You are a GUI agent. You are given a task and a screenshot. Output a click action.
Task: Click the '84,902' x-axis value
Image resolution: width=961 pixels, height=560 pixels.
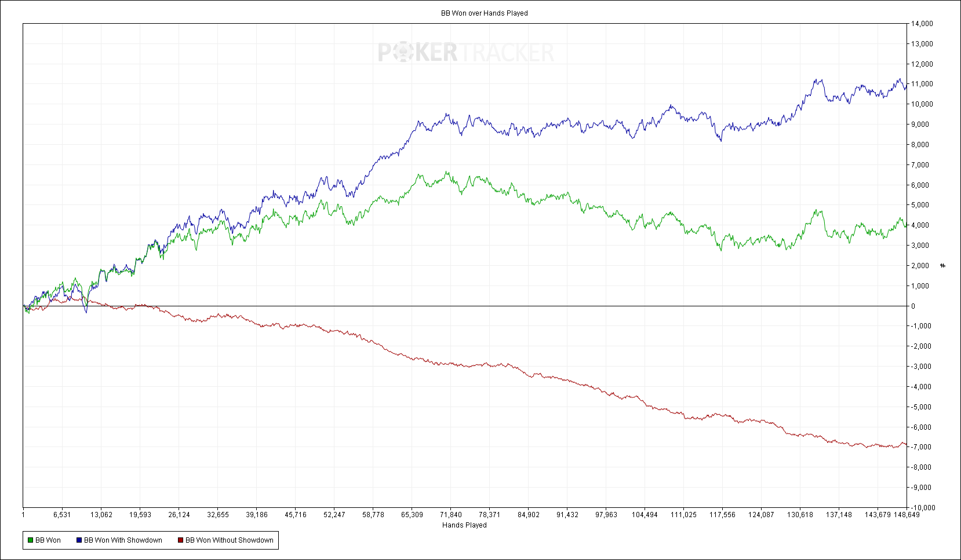click(529, 515)
